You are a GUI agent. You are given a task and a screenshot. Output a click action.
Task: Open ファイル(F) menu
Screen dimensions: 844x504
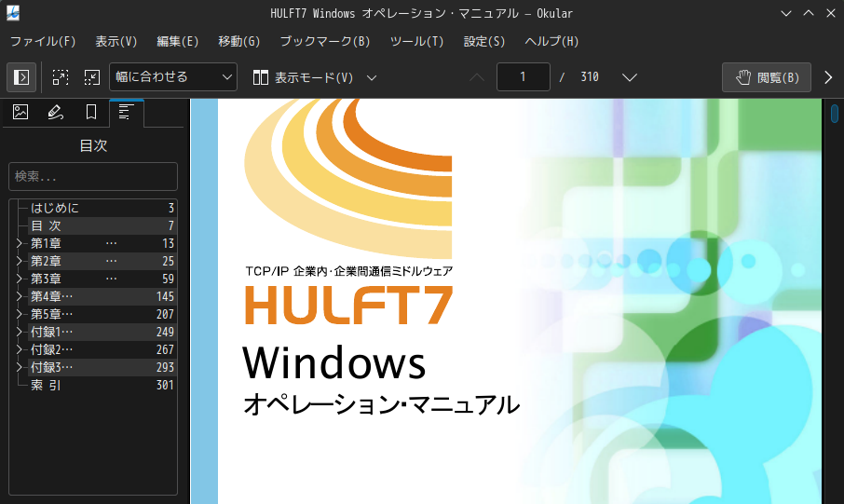(x=43, y=42)
